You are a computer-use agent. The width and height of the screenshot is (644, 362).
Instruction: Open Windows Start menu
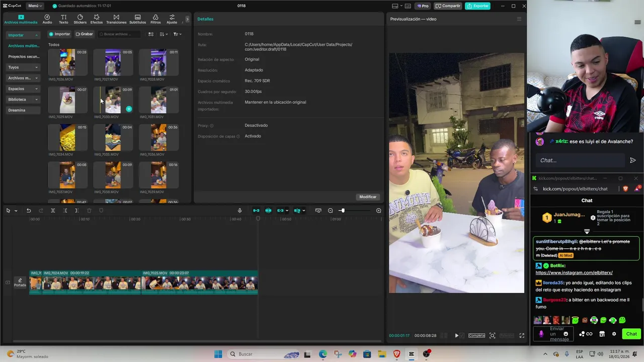click(x=218, y=354)
